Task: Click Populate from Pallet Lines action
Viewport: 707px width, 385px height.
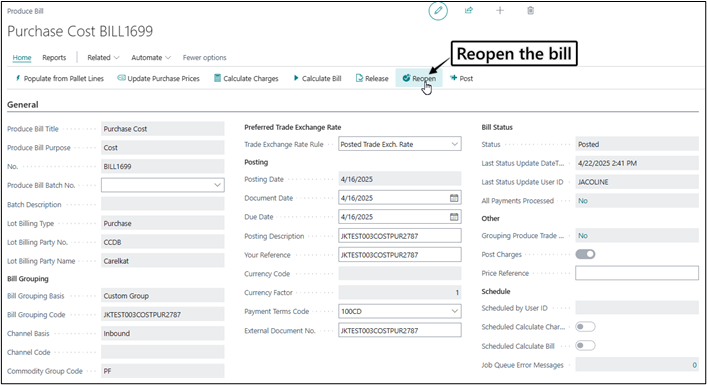Action: pos(59,78)
